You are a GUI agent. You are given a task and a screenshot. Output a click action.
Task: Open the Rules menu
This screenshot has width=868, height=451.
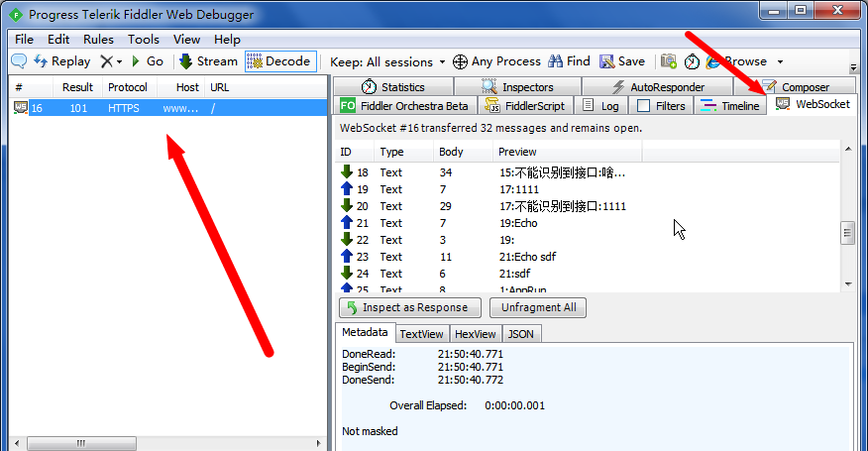tap(98, 40)
